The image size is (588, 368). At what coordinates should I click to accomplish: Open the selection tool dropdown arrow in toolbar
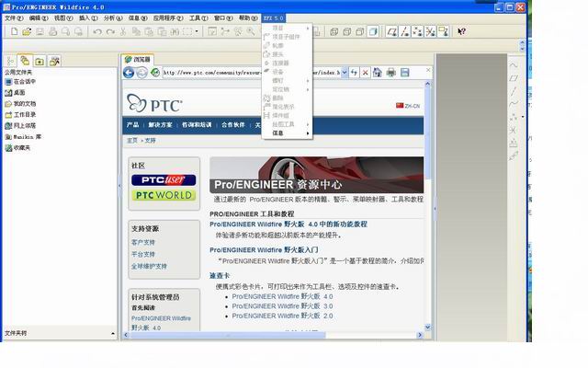[x=197, y=32]
